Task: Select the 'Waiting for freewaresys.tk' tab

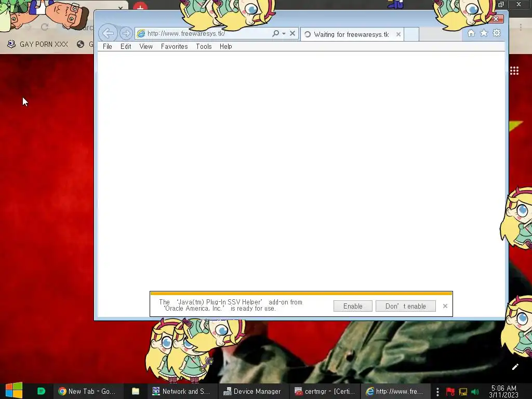Action: 352,34
